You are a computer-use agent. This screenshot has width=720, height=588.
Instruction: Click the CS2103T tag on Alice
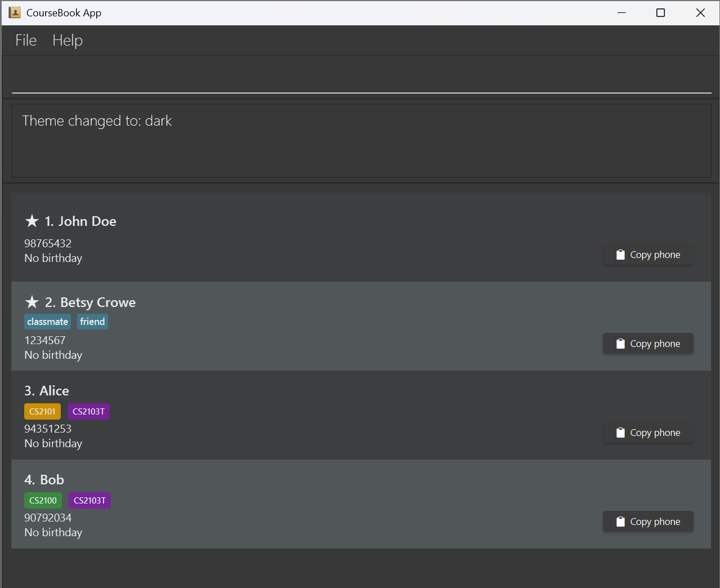[x=88, y=411]
